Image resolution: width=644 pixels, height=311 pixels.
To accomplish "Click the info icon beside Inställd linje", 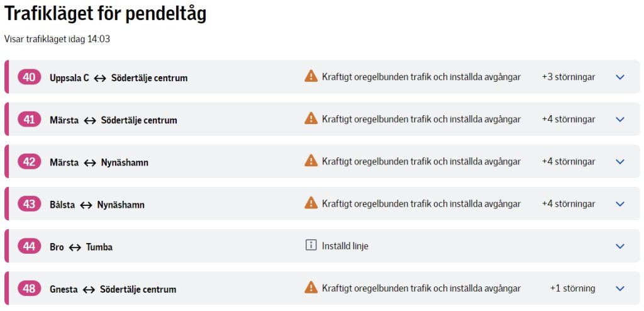I will (x=311, y=246).
